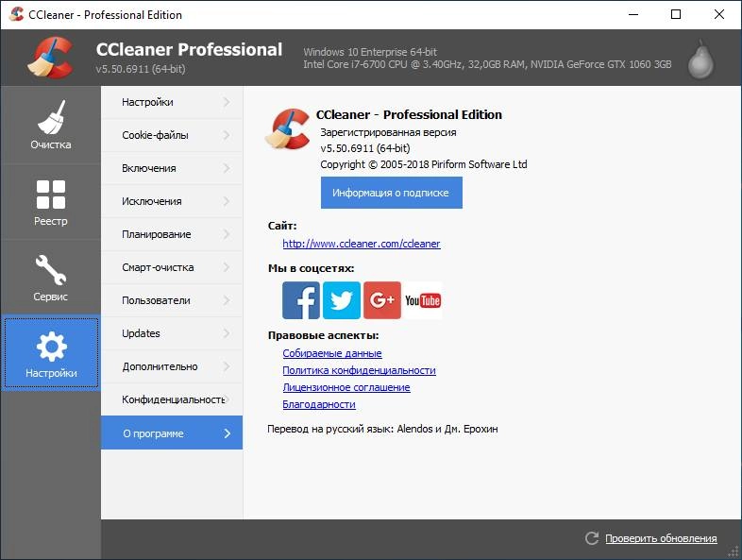Screen dimensions: 742x560
Task: Open Лицензионное соглашение link
Action: point(346,387)
